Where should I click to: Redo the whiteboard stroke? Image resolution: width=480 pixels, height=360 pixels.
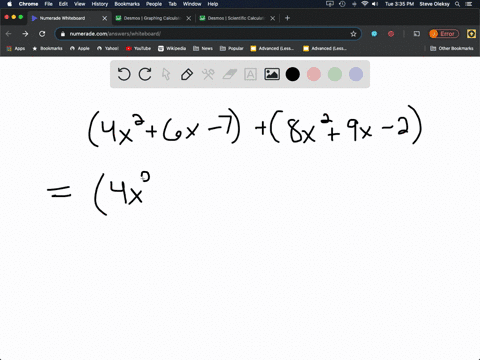pyautogui.click(x=145, y=74)
